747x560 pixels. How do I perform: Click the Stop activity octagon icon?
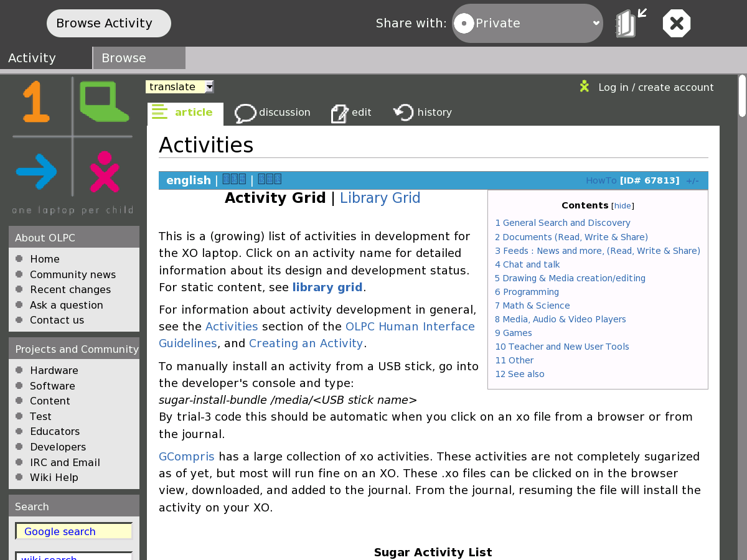677,24
